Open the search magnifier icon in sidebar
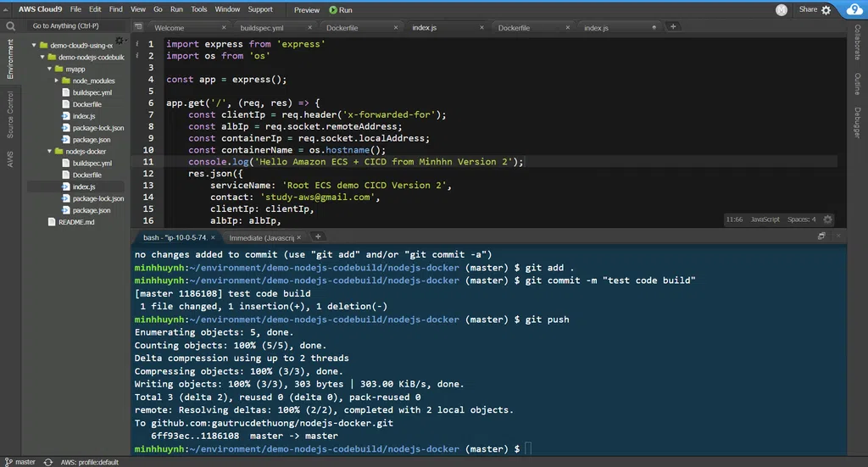This screenshot has height=467, width=868. click(x=10, y=26)
